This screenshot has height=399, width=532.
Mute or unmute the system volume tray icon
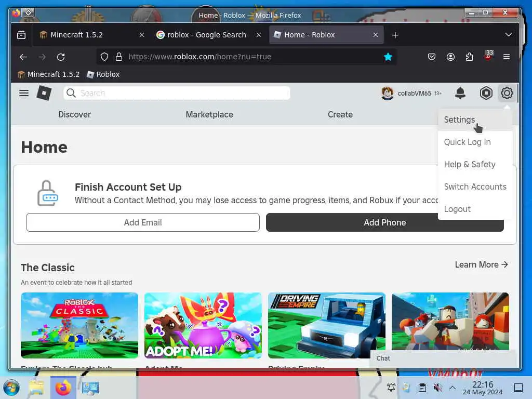click(437, 387)
